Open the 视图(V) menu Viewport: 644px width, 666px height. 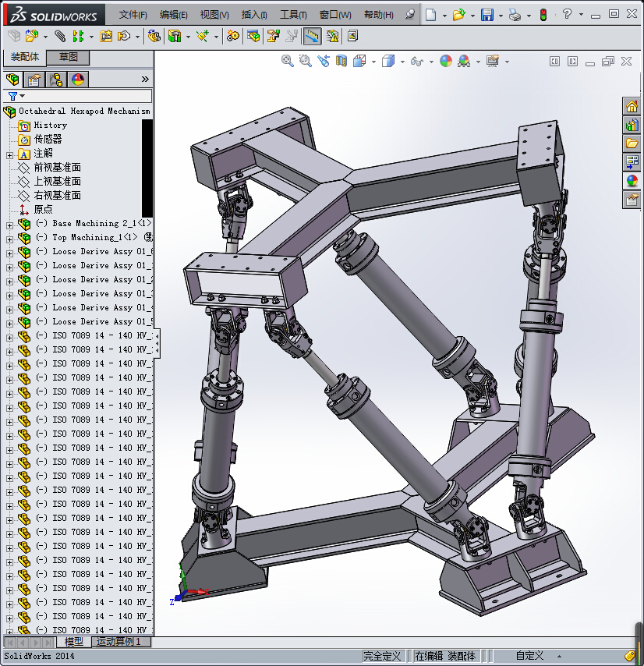click(214, 15)
